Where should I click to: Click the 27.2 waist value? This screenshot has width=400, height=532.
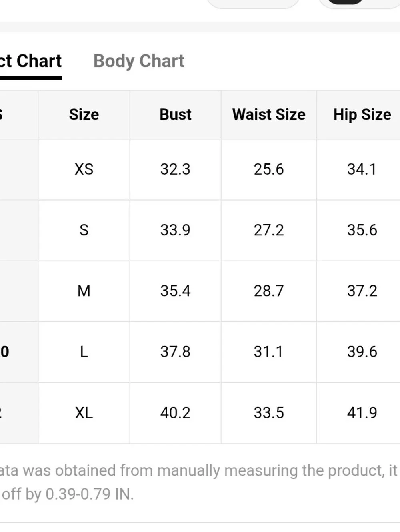269,230
